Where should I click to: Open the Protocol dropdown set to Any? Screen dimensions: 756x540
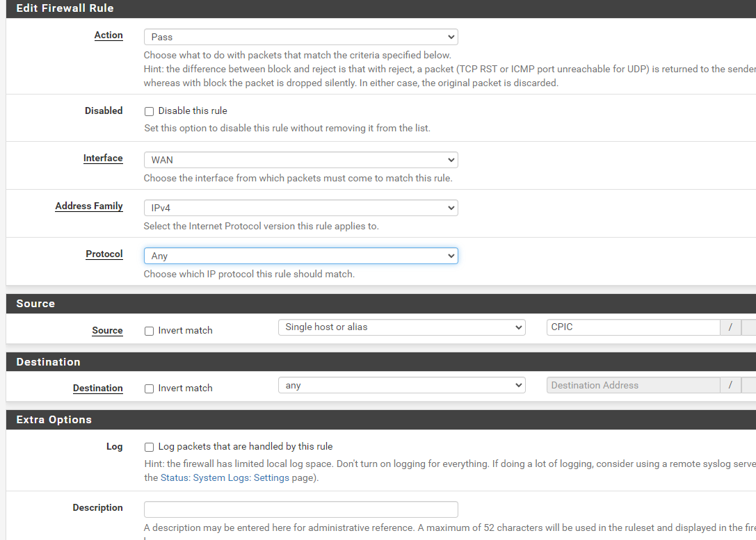pos(300,256)
